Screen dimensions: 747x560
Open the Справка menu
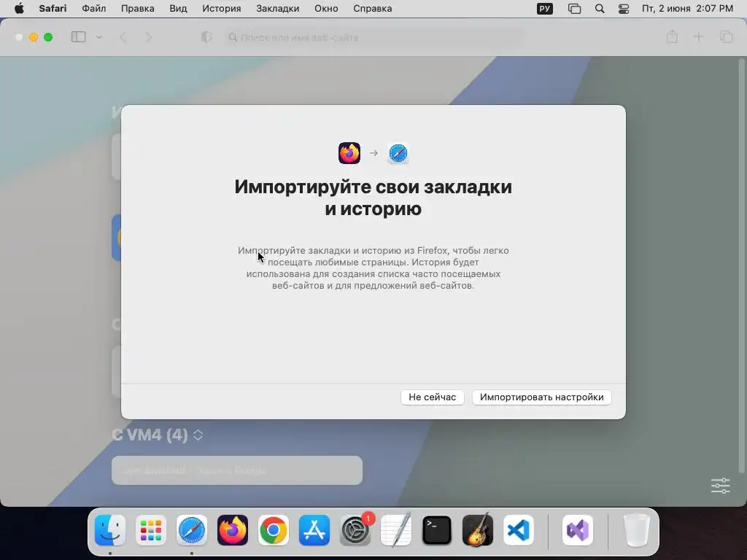click(x=373, y=9)
